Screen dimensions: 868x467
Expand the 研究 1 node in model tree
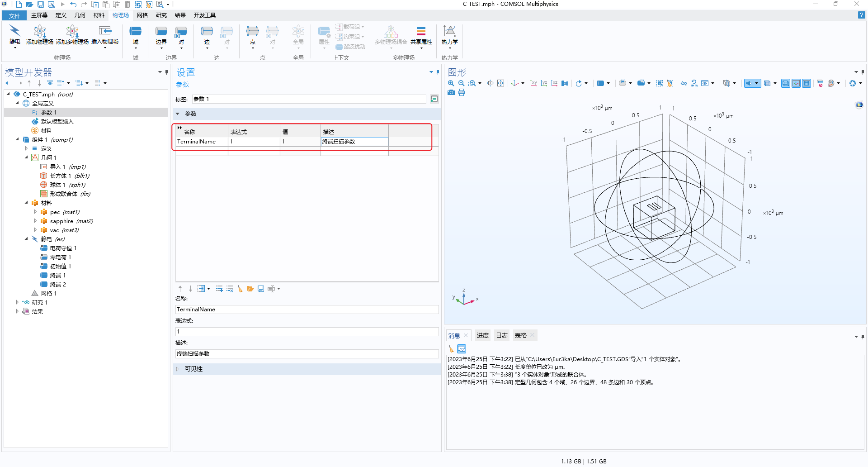[x=18, y=302]
